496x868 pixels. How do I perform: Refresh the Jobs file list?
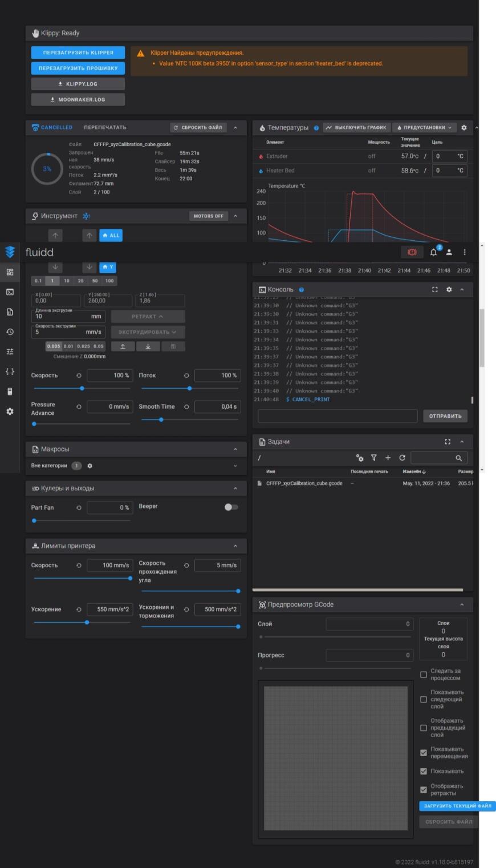(x=402, y=458)
